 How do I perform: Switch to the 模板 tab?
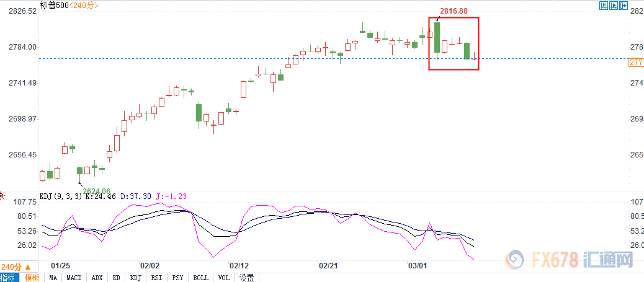32,278
